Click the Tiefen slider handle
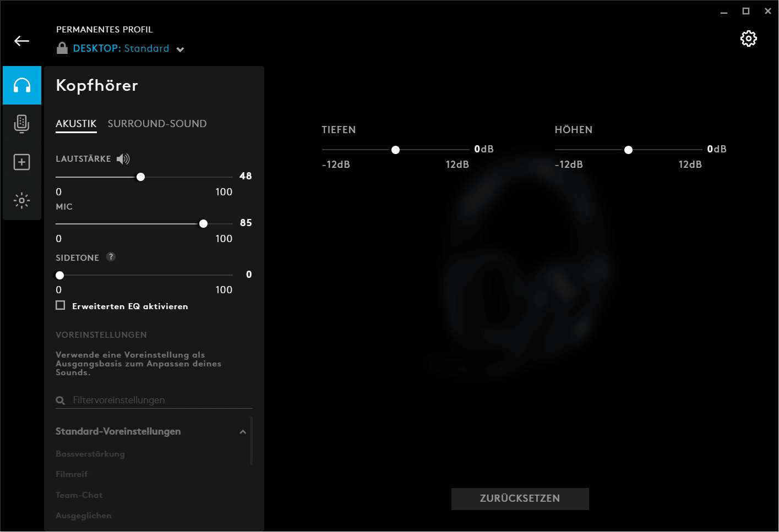Screen dimensions: 779x532 tap(395, 150)
